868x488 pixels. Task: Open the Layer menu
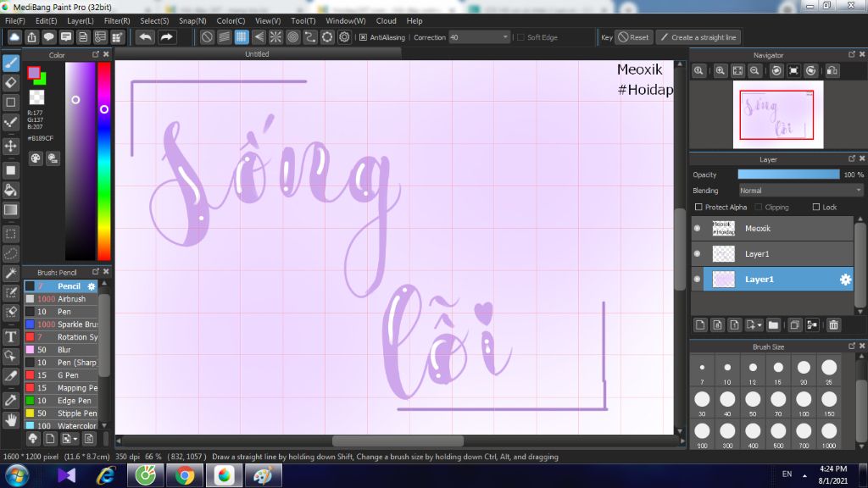point(81,20)
